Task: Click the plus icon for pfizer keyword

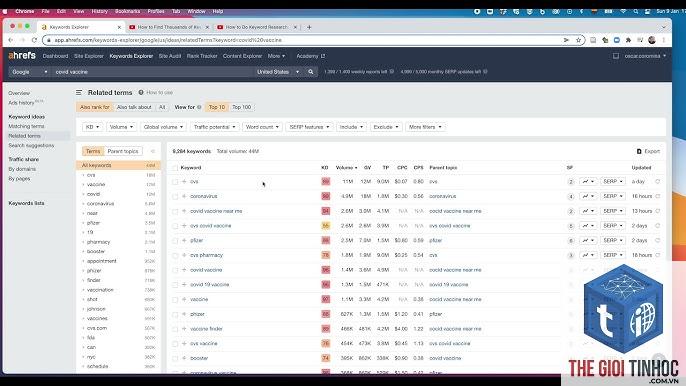Action: click(184, 240)
